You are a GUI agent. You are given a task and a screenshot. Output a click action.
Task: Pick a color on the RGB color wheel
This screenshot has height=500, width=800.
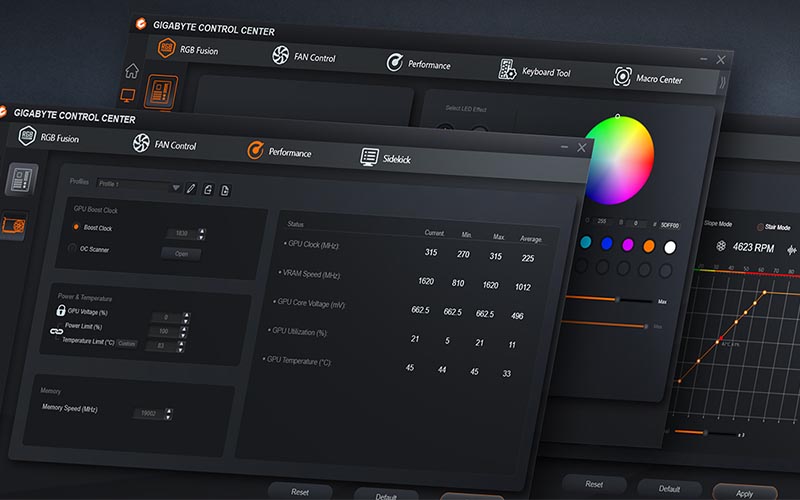tap(618, 160)
